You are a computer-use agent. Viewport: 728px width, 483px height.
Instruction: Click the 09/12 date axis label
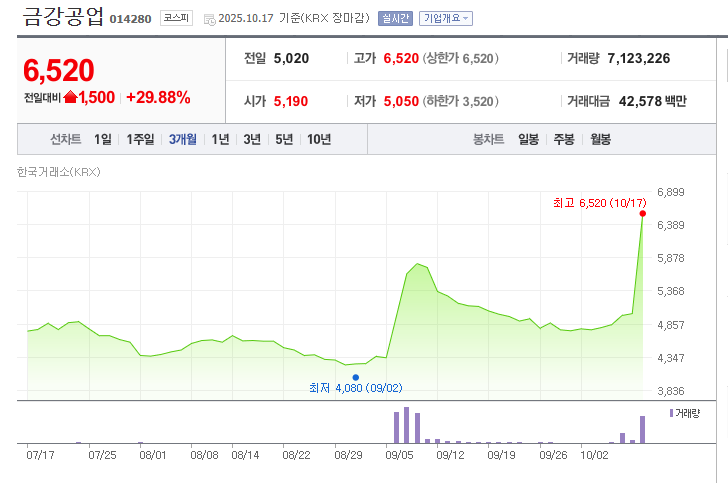tap(450, 455)
